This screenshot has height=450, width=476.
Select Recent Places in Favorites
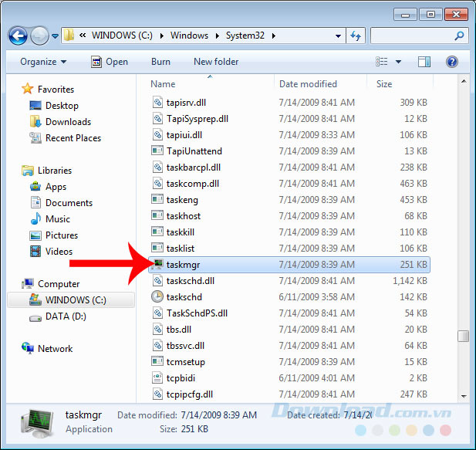pos(66,138)
